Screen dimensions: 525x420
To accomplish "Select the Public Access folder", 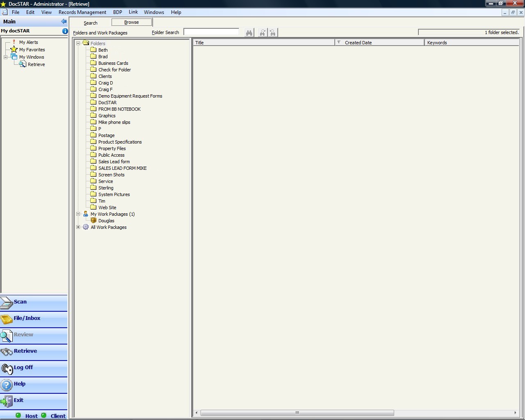I will point(111,155).
